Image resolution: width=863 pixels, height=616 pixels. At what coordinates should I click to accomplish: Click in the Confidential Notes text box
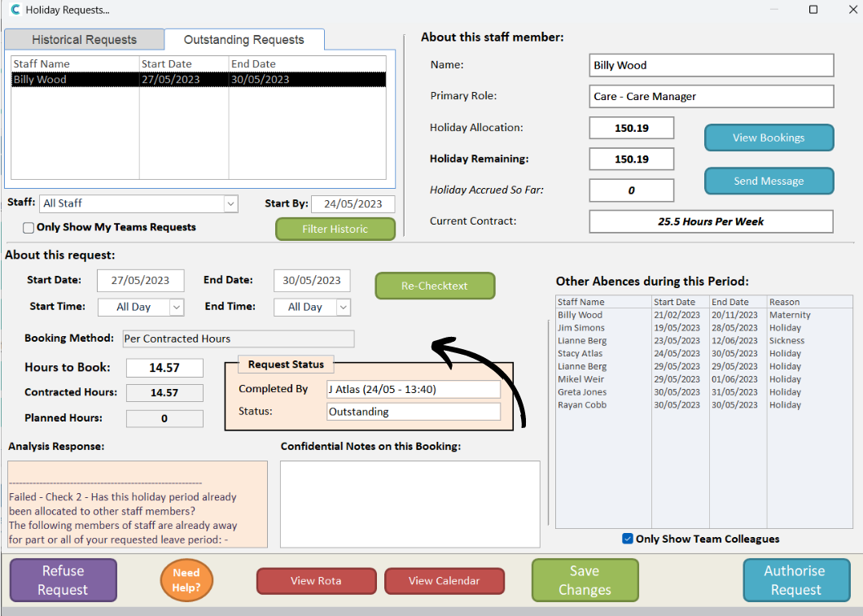click(410, 504)
